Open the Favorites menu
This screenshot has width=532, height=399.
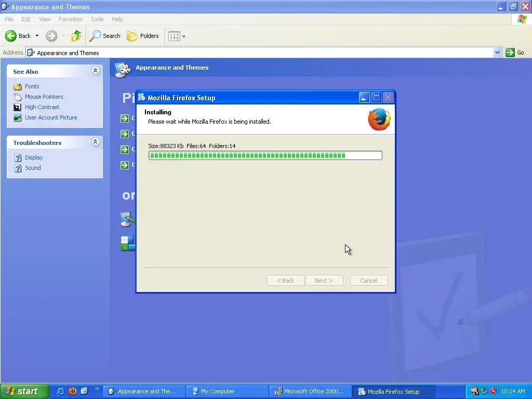pos(70,19)
